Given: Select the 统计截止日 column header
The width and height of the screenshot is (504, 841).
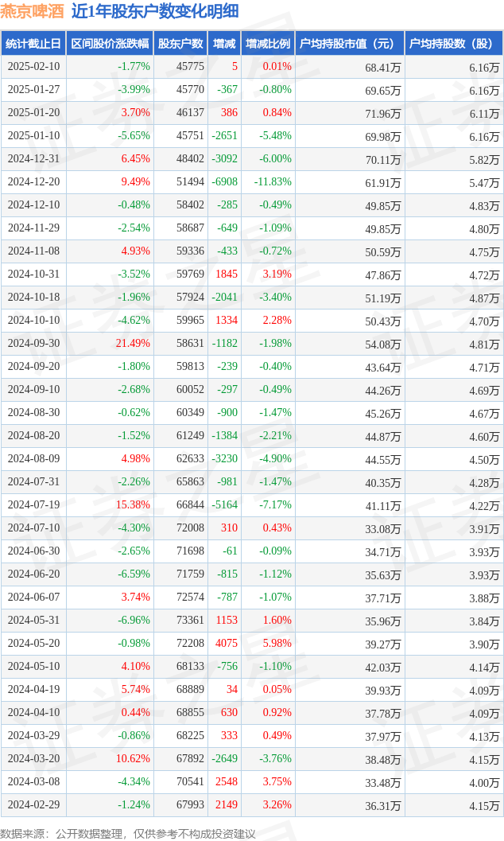Looking at the screenshot, I should click(33, 44).
